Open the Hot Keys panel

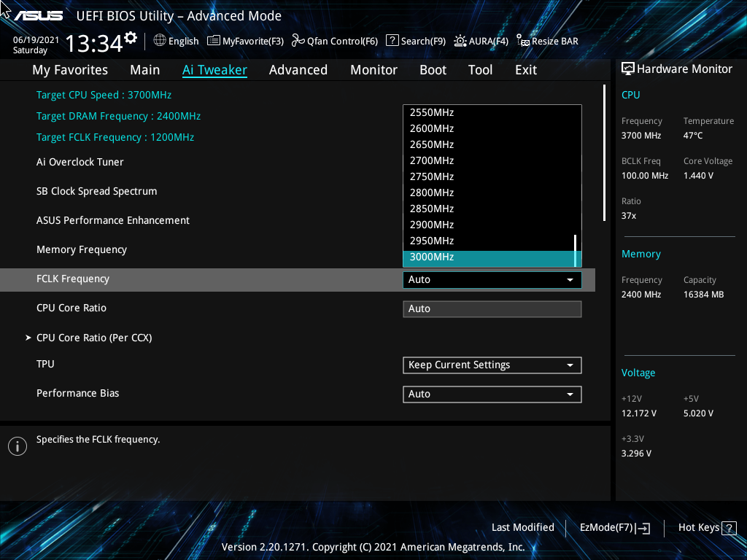point(706,527)
